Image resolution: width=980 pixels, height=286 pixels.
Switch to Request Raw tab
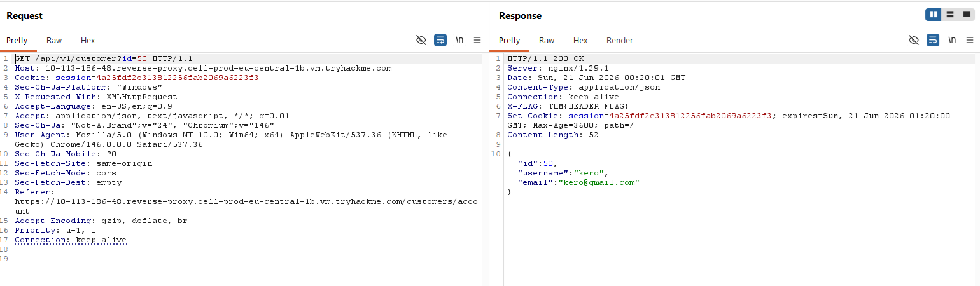(54, 40)
